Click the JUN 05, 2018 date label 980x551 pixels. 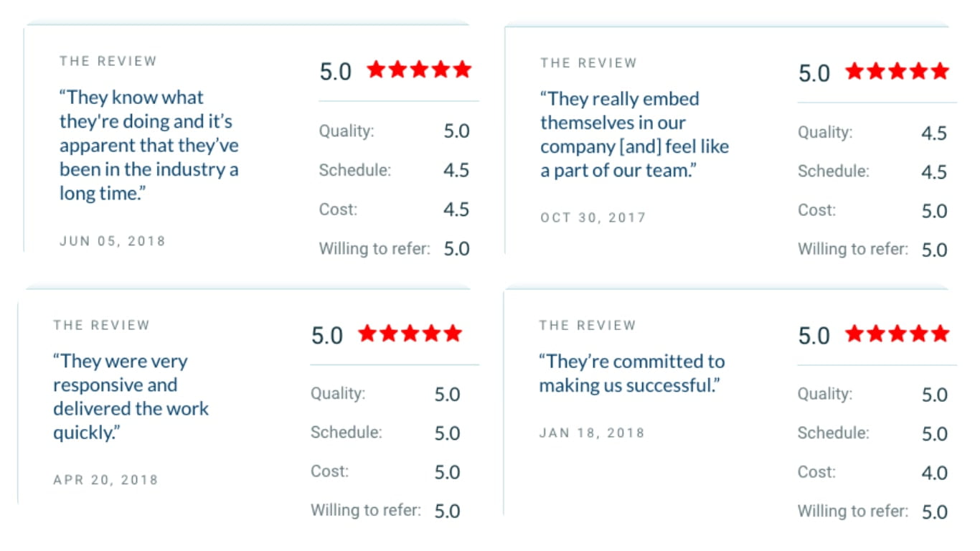113,241
